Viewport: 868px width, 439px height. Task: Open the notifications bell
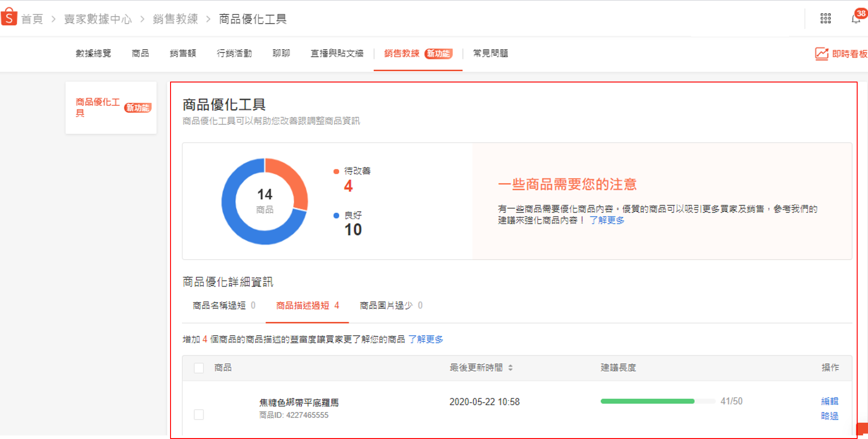pyautogui.click(x=855, y=18)
